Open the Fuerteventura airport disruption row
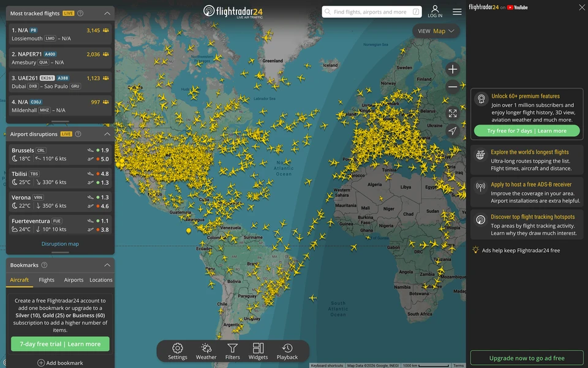 (60, 225)
